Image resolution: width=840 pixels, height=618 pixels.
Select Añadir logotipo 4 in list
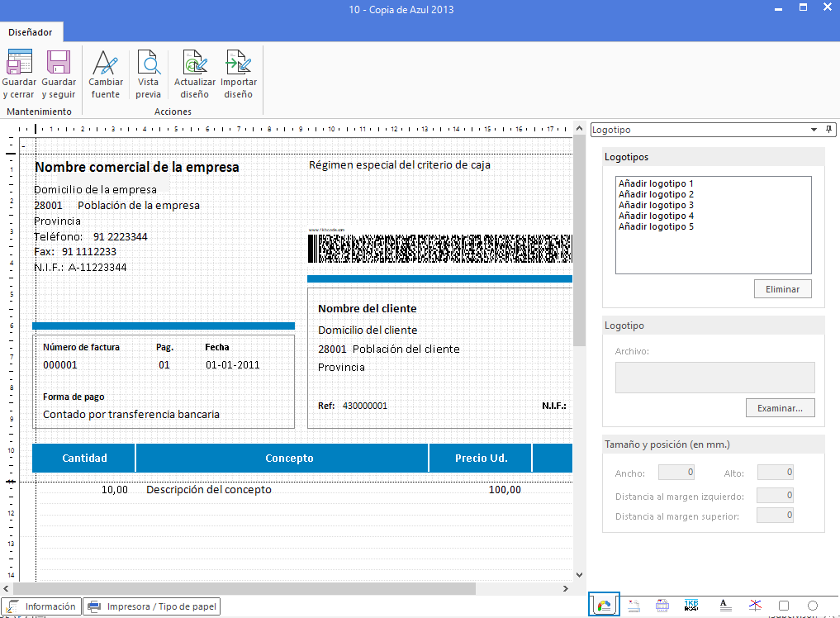point(656,216)
